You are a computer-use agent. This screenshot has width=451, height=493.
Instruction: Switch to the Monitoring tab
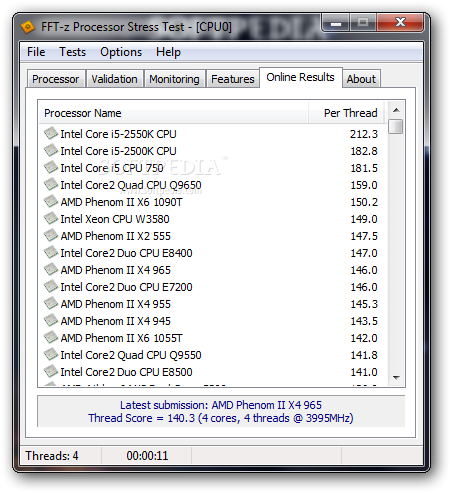(174, 79)
